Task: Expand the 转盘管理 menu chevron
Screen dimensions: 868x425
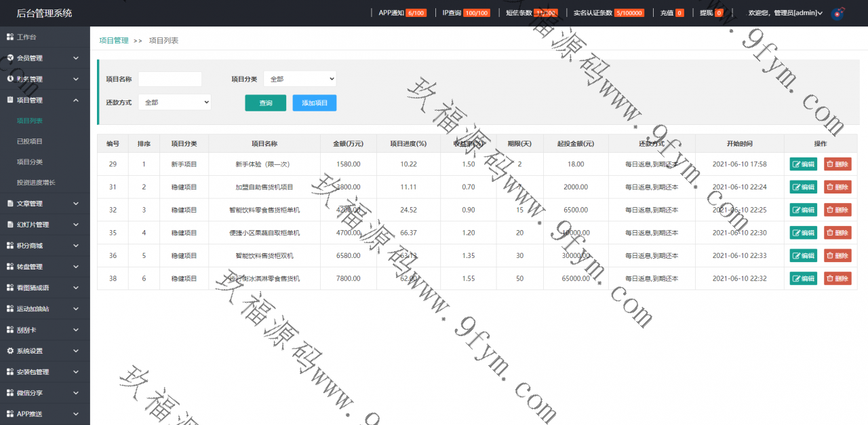Action: (76, 267)
